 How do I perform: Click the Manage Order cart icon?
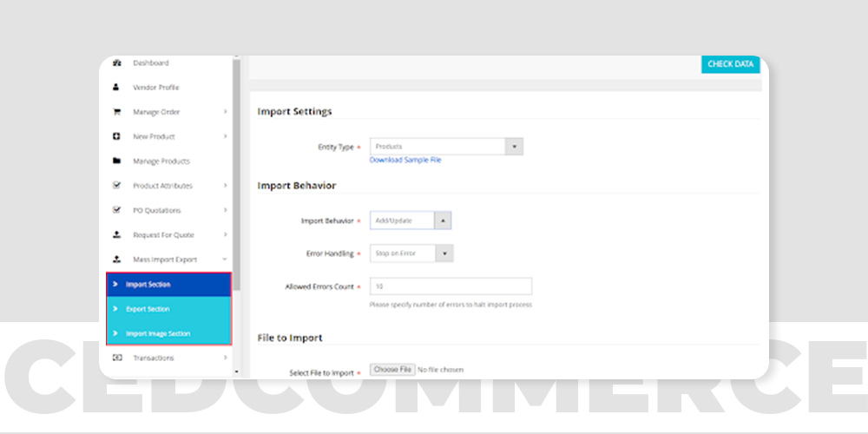116,112
